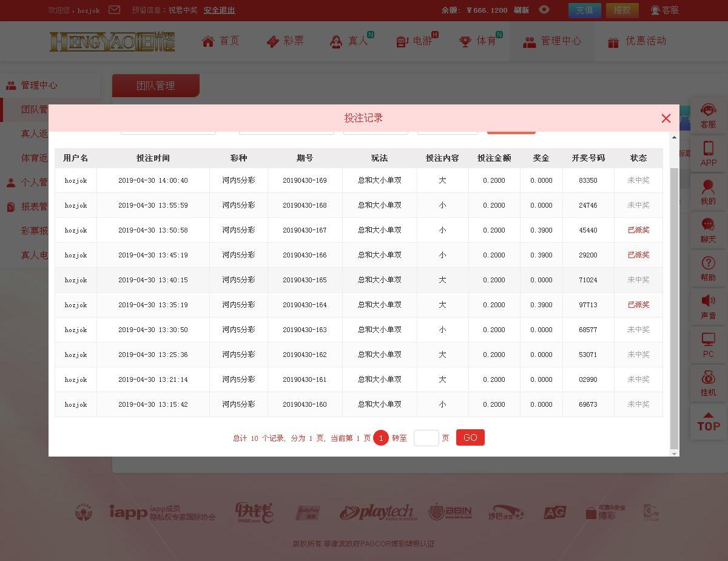Click the 状态 column header

(638, 158)
